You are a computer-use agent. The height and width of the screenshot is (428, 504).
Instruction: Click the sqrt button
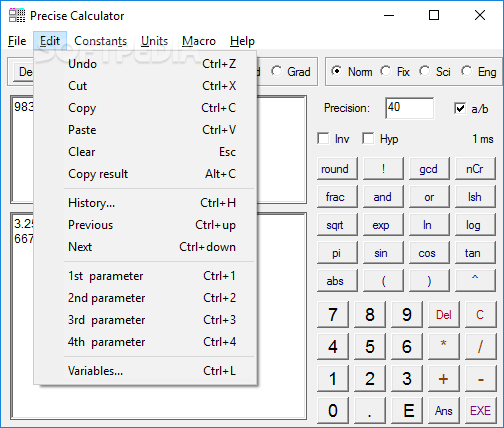tap(337, 225)
